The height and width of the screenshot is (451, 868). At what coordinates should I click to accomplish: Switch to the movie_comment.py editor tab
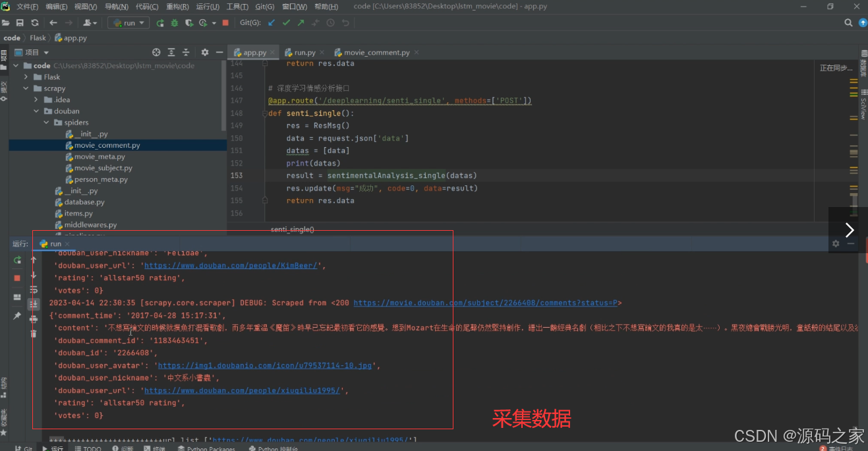(376, 53)
